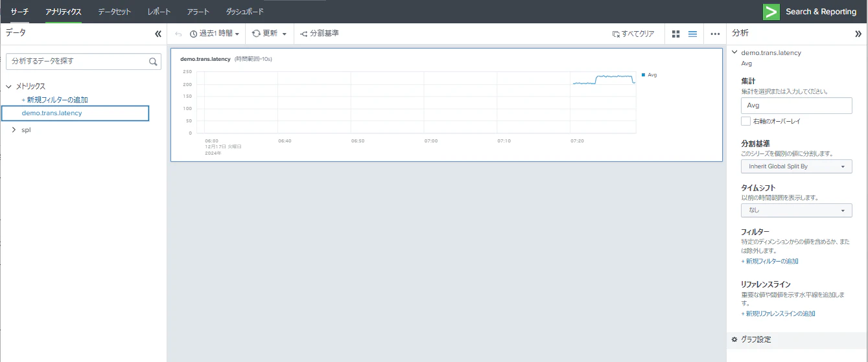This screenshot has width=868, height=362.
Task: Open the 更新 refresh dropdown
Action: (x=269, y=34)
